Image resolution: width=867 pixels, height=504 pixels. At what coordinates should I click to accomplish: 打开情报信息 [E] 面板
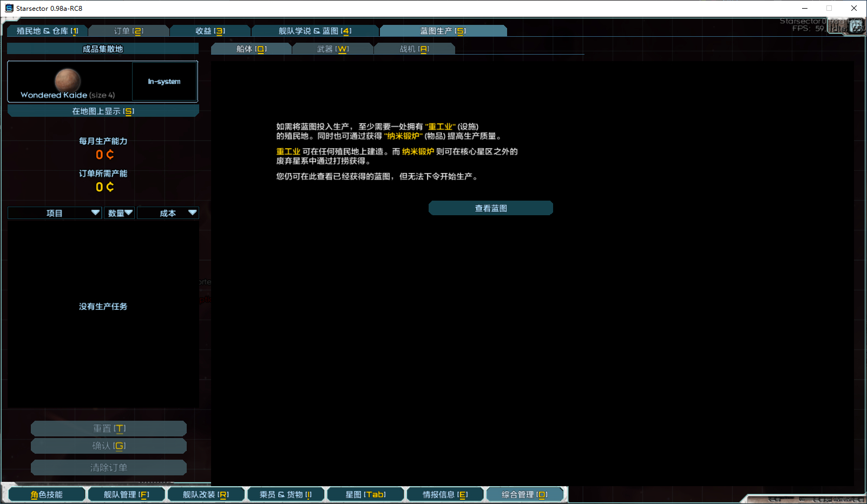[x=445, y=494]
